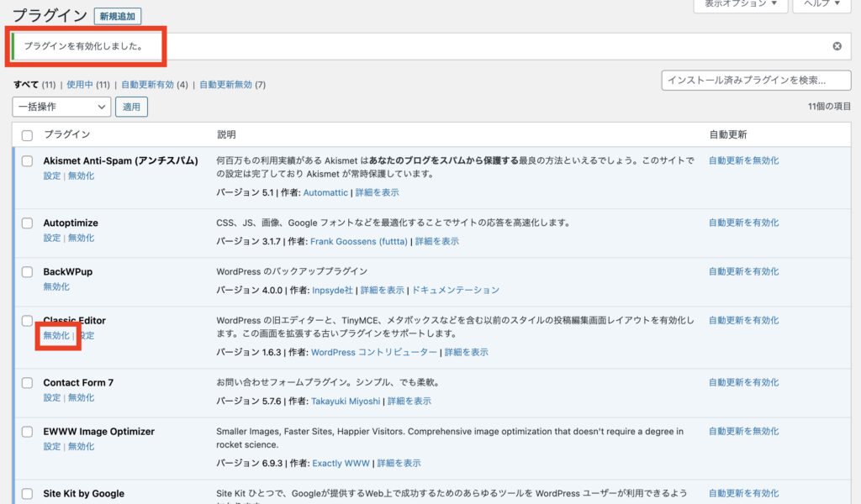The height and width of the screenshot is (504, 861).
Task: Click the Site Kit by Google plugin name
Action: tap(84, 494)
